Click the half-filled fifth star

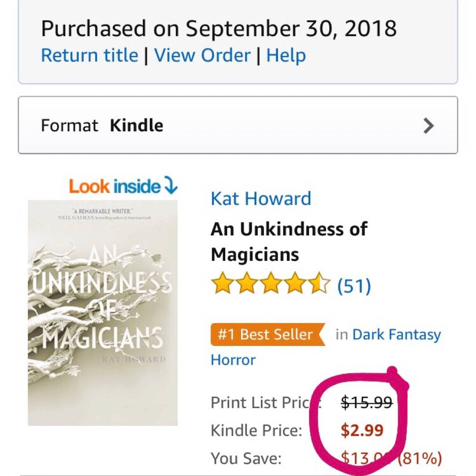319,283
